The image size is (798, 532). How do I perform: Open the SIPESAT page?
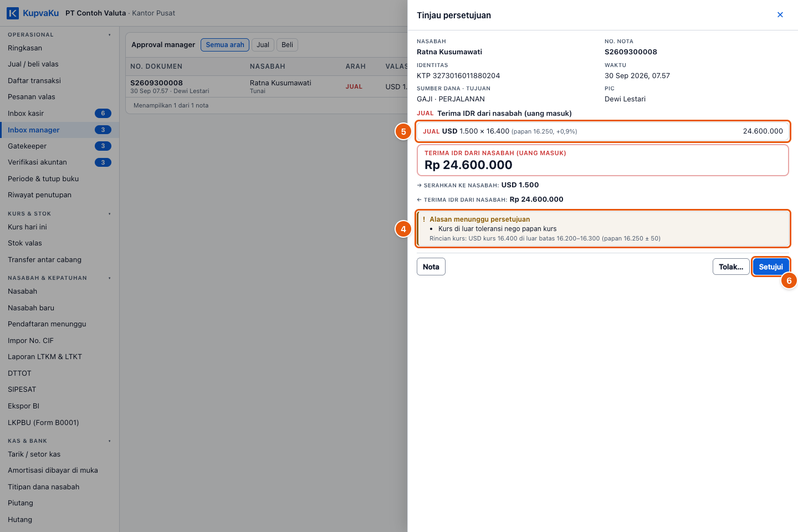(60, 390)
